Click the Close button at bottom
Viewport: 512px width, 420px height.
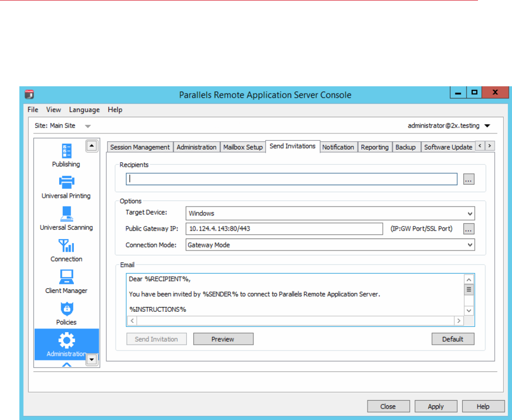388,406
